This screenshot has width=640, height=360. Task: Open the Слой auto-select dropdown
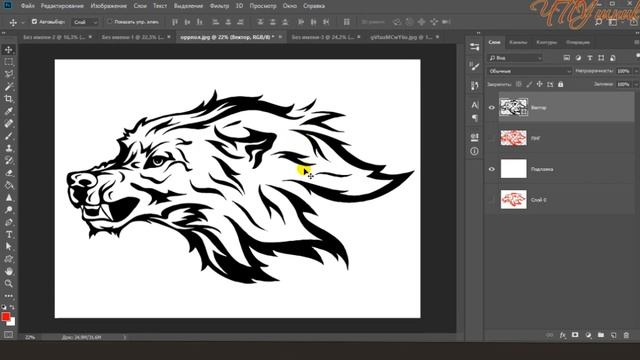(85, 22)
